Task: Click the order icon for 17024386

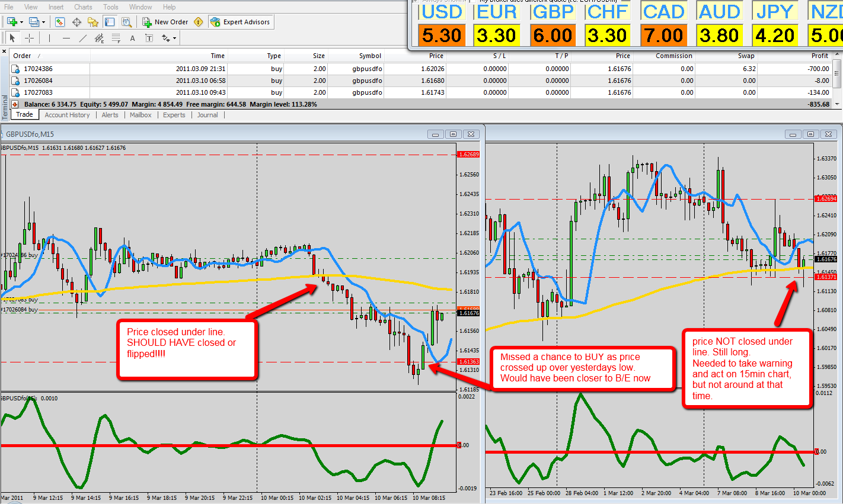Action: coord(16,69)
